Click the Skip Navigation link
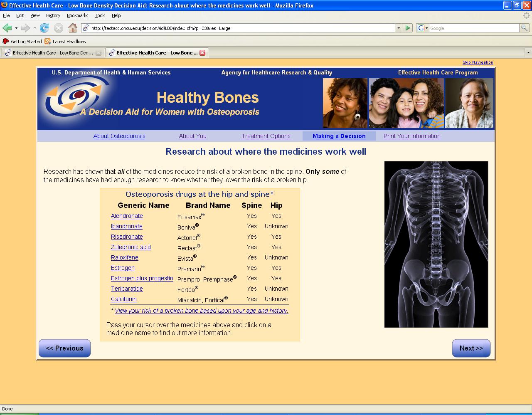The width and height of the screenshot is (532, 415). (x=478, y=62)
